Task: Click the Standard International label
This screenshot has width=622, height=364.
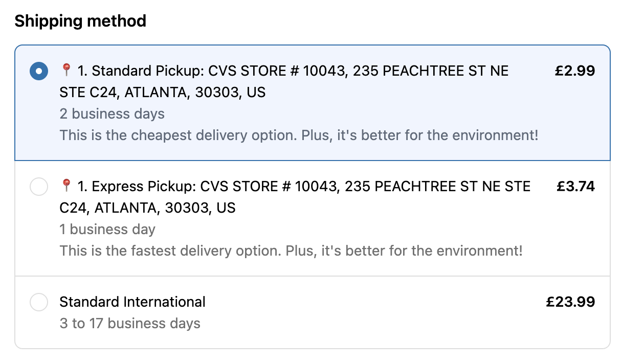Action: (132, 302)
